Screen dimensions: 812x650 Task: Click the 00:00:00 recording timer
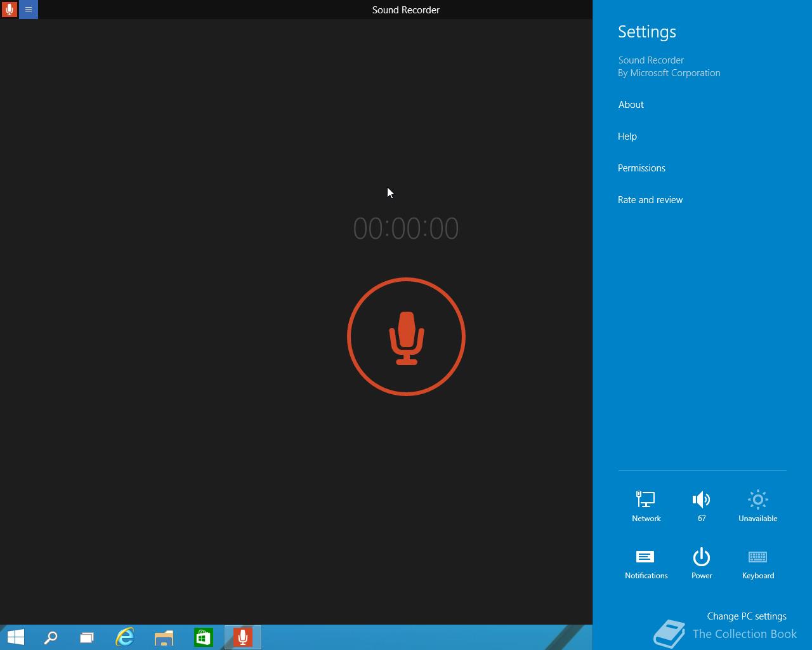point(406,229)
